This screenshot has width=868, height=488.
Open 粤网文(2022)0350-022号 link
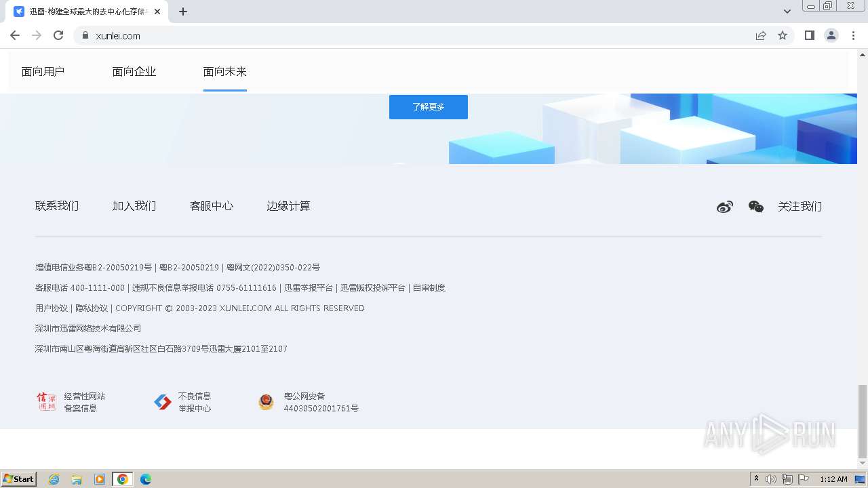(x=273, y=268)
